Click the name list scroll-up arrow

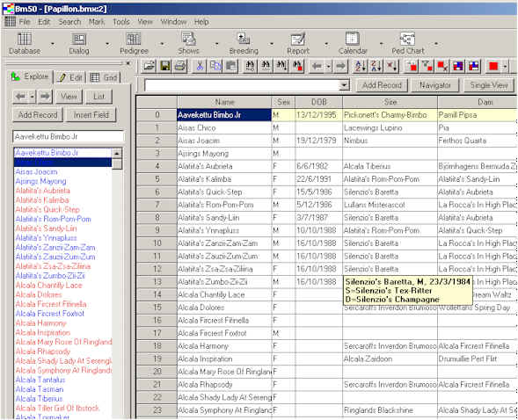(x=117, y=154)
